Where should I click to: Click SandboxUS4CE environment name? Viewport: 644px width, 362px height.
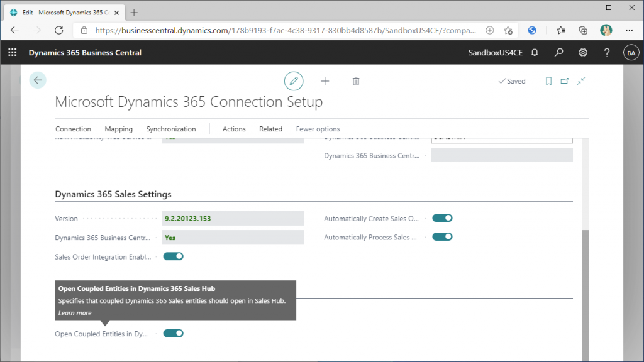click(x=496, y=53)
